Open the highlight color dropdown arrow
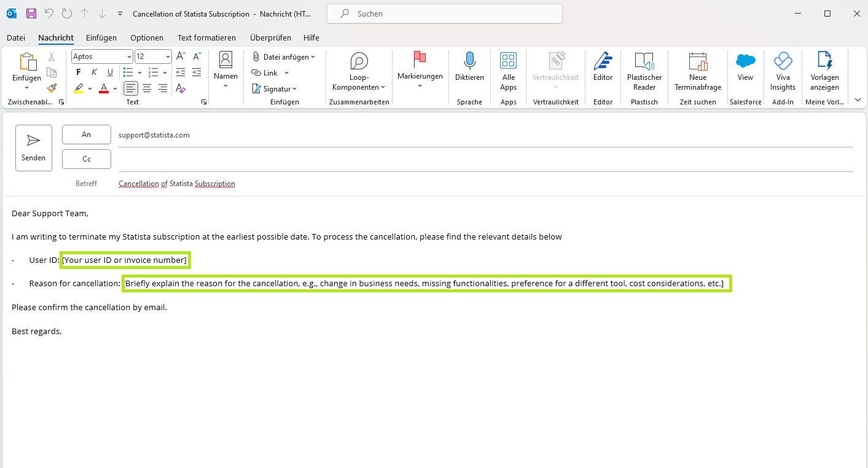The height and width of the screenshot is (468, 868). 90,88
